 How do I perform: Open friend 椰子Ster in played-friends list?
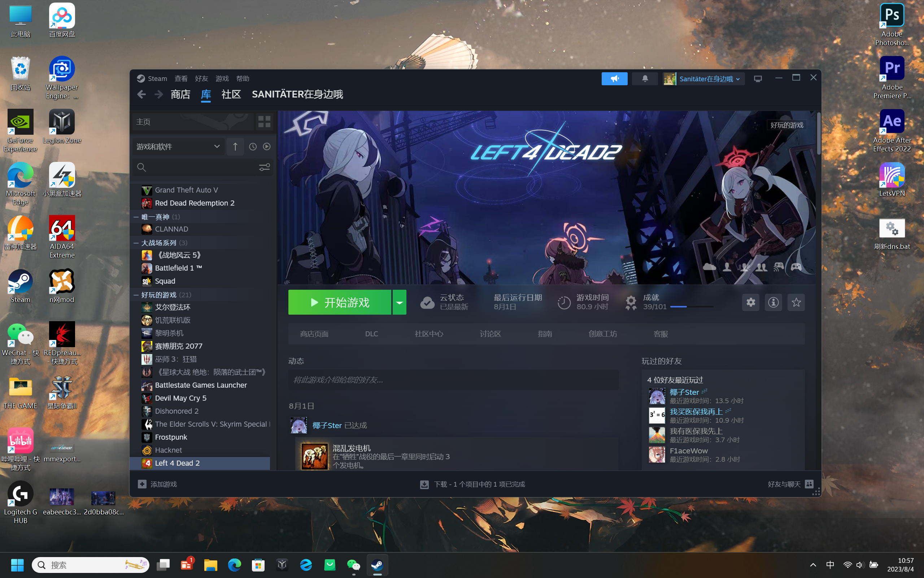[684, 392]
